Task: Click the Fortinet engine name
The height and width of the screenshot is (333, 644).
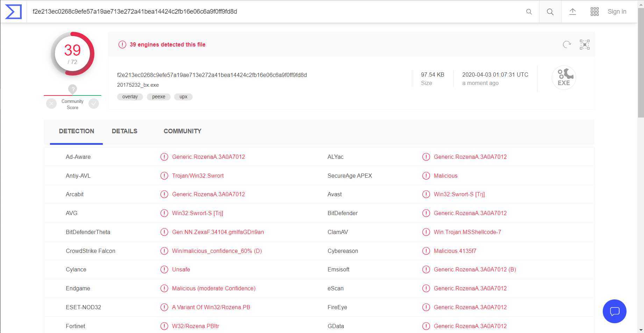Action: click(76, 326)
